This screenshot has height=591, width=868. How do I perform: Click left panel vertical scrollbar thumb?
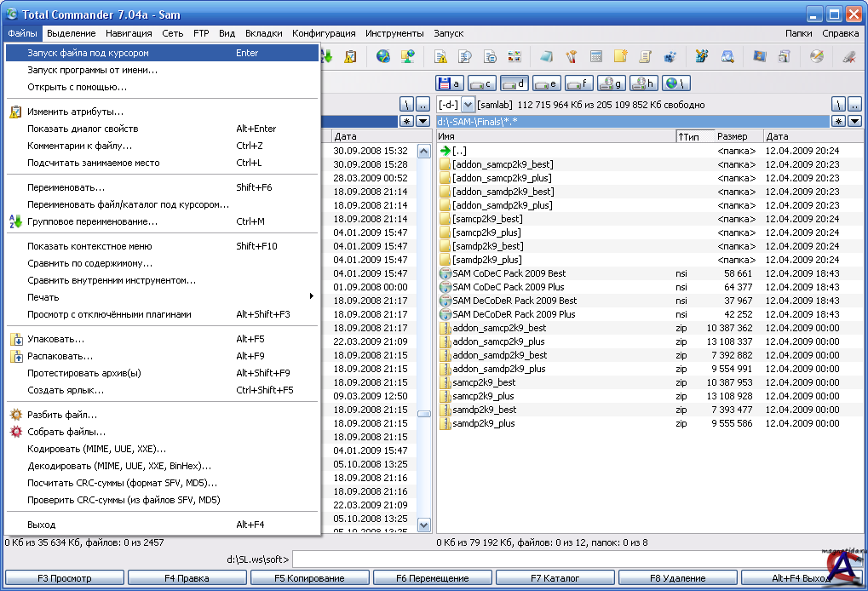tap(423, 414)
